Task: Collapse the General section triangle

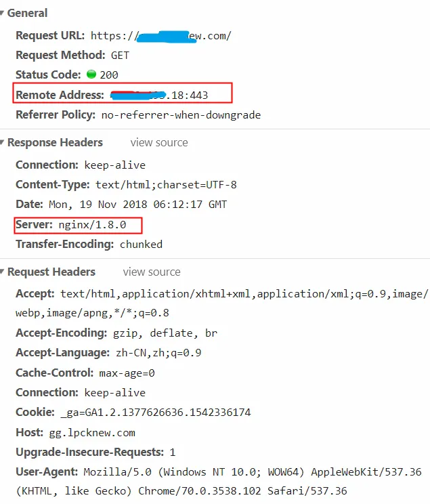Action: pyautogui.click(x=2, y=13)
